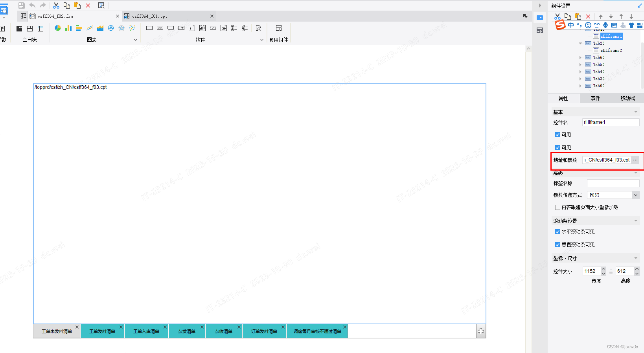
Task: Insert an area chart component
Action: [x=100, y=28]
